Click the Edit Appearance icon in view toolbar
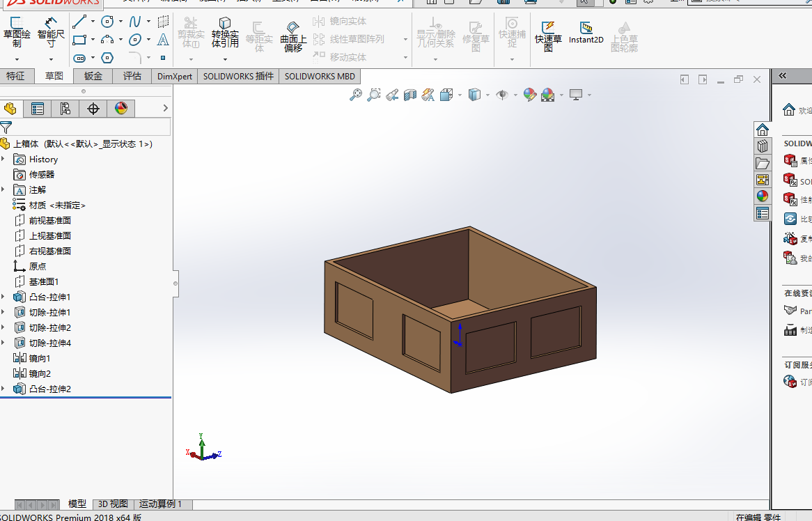Screen dimensions: 812x521 tap(529, 95)
